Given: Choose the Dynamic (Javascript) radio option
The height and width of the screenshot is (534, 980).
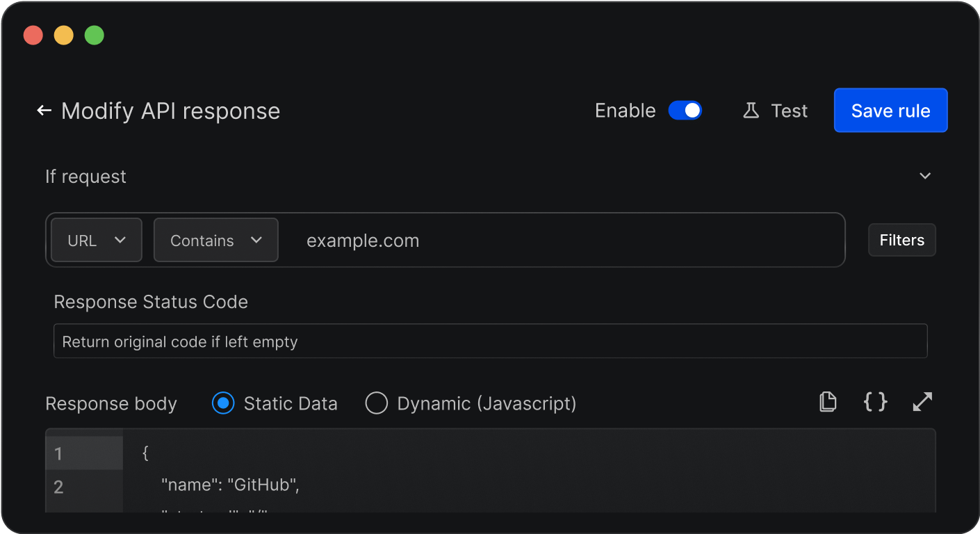Looking at the screenshot, I should 376,403.
